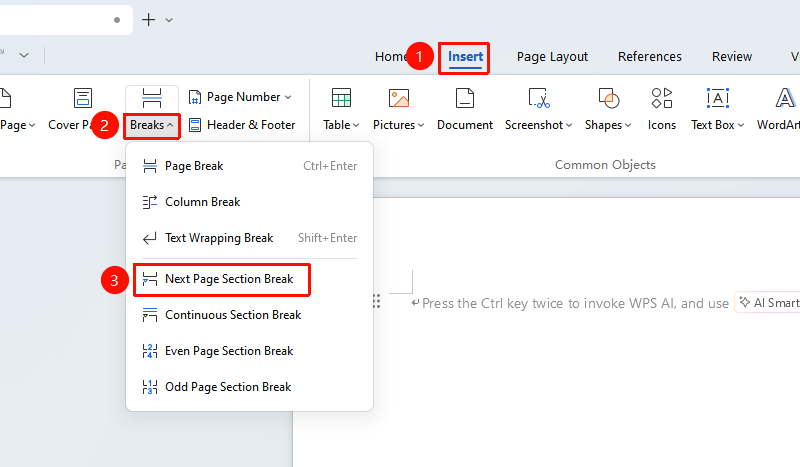Expand the Pictures dropdown arrow
This screenshot has height=467, width=800.
pyautogui.click(x=421, y=125)
